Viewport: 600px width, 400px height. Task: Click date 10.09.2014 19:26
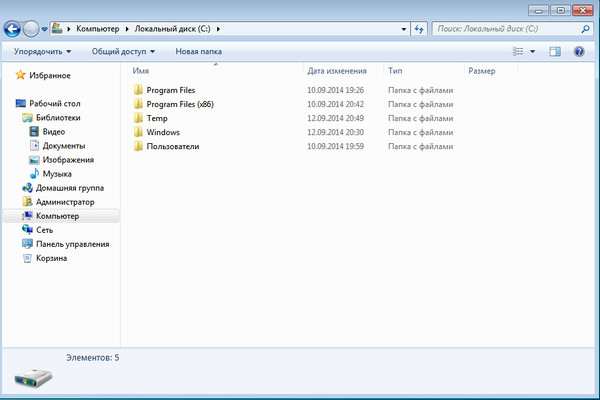(335, 90)
